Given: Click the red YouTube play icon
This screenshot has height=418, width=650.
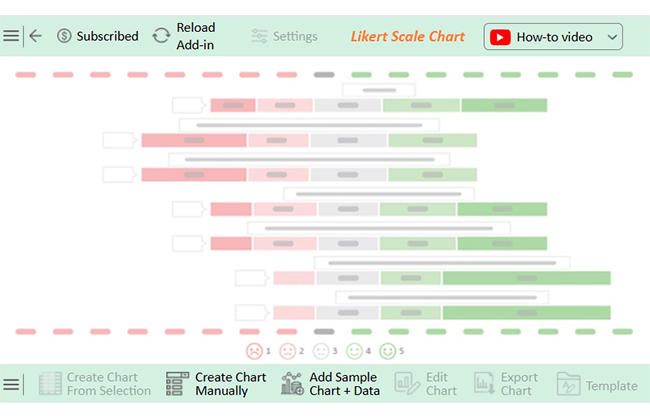Looking at the screenshot, I should tap(500, 37).
